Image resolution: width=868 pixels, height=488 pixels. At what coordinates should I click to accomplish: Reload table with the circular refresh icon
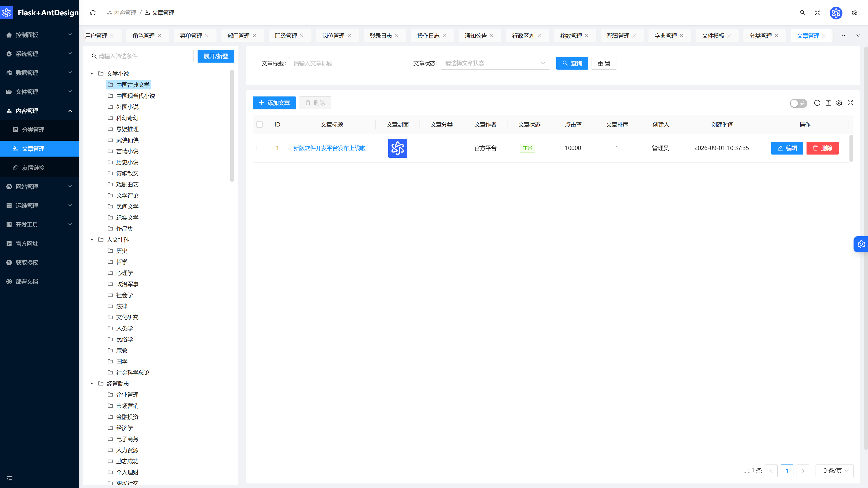point(817,103)
